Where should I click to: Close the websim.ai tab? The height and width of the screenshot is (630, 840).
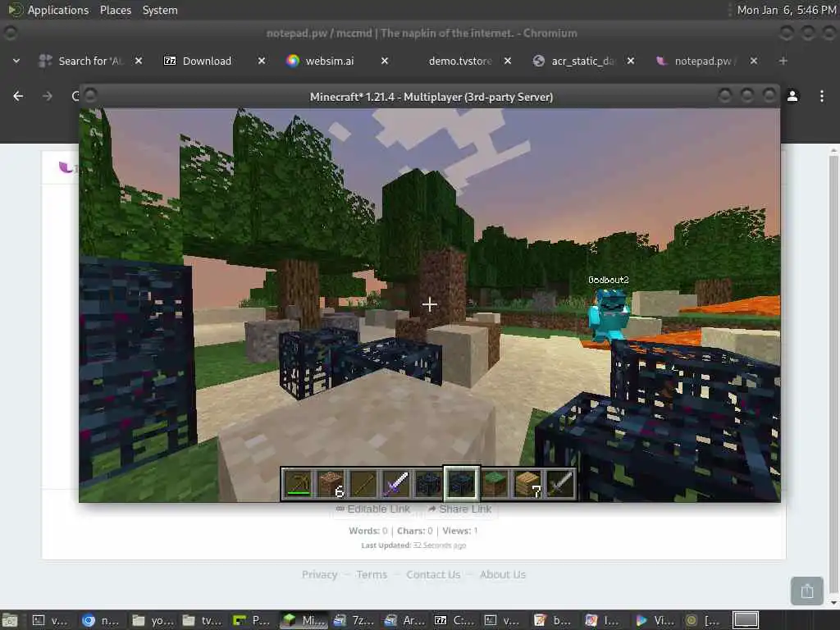tap(385, 61)
